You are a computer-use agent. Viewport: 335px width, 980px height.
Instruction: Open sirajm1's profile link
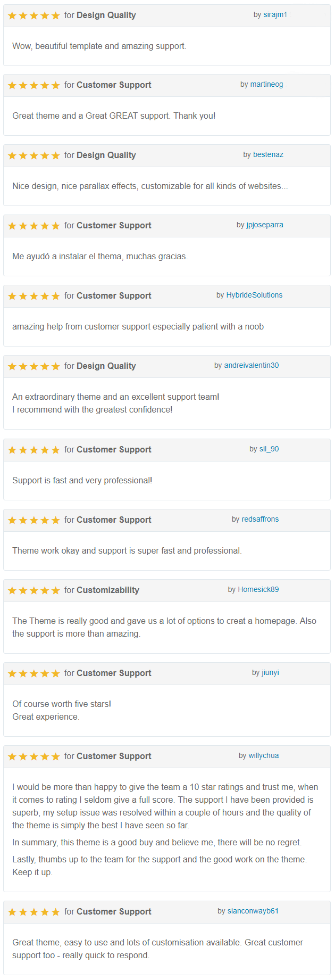[x=275, y=14]
